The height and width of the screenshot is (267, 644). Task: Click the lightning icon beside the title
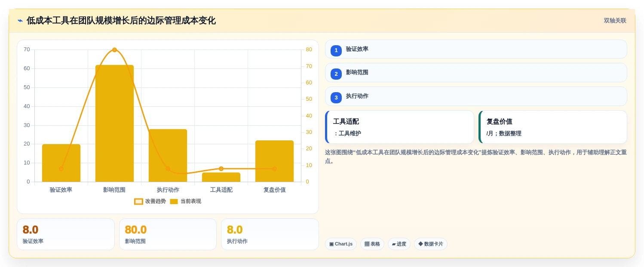pyautogui.click(x=20, y=21)
